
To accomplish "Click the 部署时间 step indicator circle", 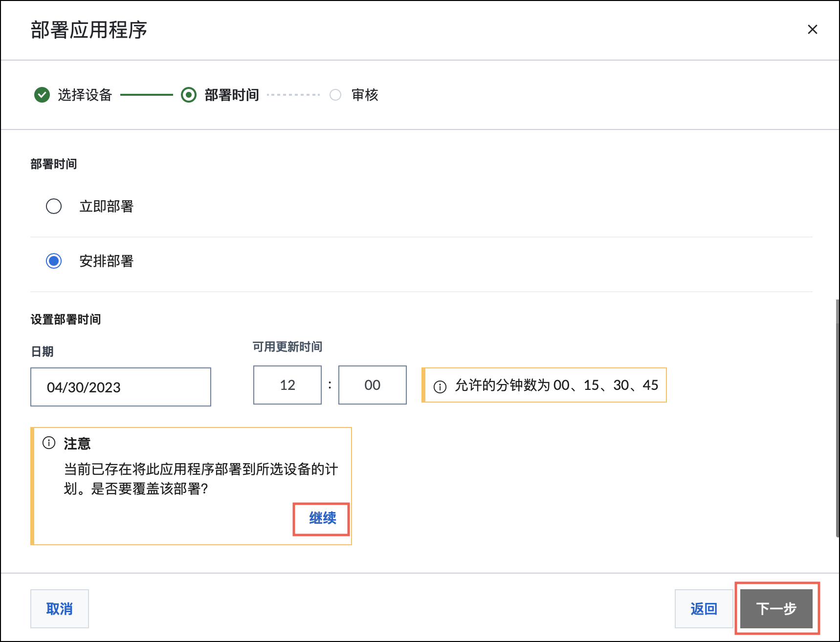I will pos(189,95).
